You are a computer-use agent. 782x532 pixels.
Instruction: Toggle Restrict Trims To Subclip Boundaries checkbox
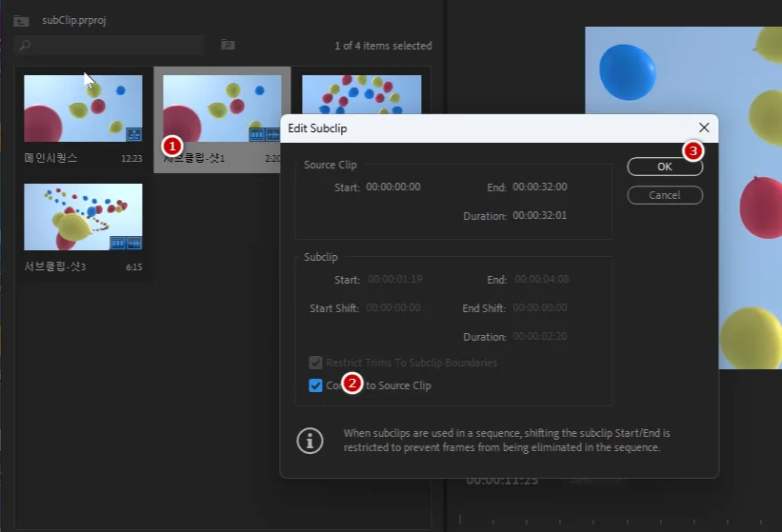point(315,363)
